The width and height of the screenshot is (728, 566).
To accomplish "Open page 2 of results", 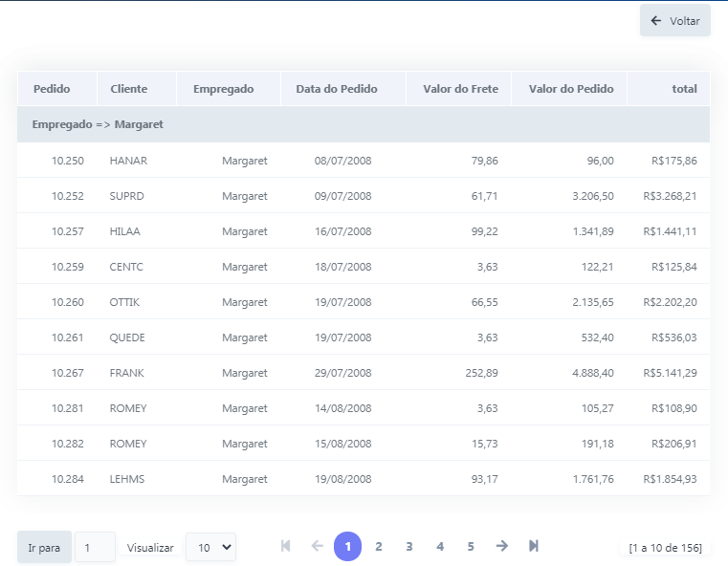I will (379, 547).
